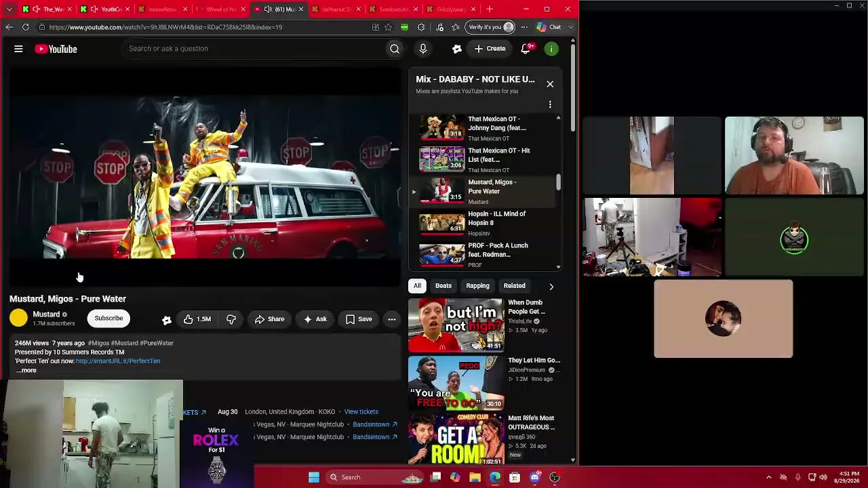The image size is (868, 488).
Task: Close the Mix playlist panel
Action: (x=550, y=84)
